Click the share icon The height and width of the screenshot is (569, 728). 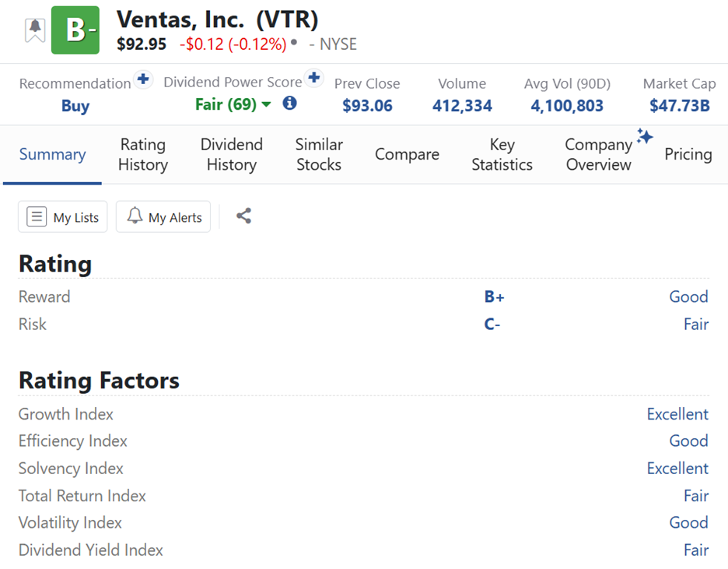(243, 216)
